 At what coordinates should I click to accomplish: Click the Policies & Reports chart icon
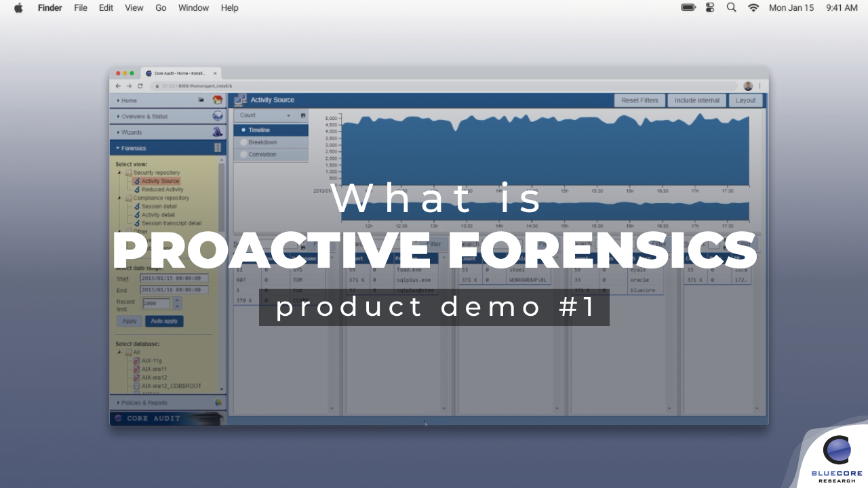tap(218, 402)
